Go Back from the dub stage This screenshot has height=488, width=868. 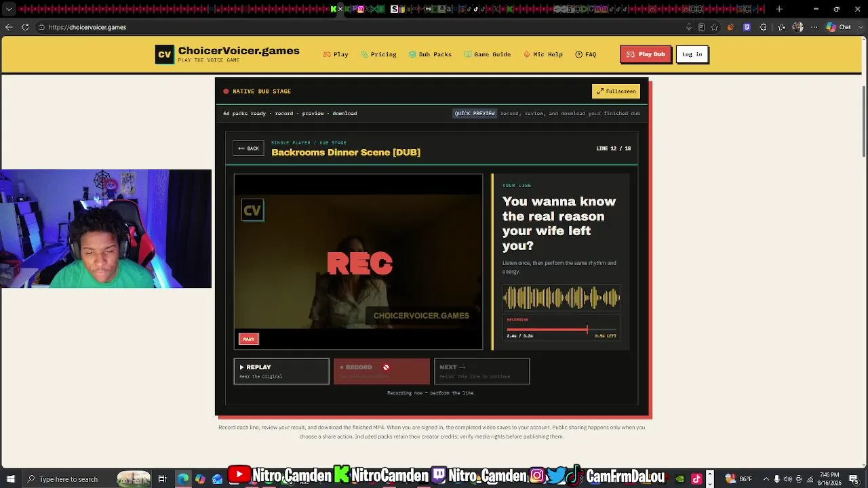coord(248,148)
